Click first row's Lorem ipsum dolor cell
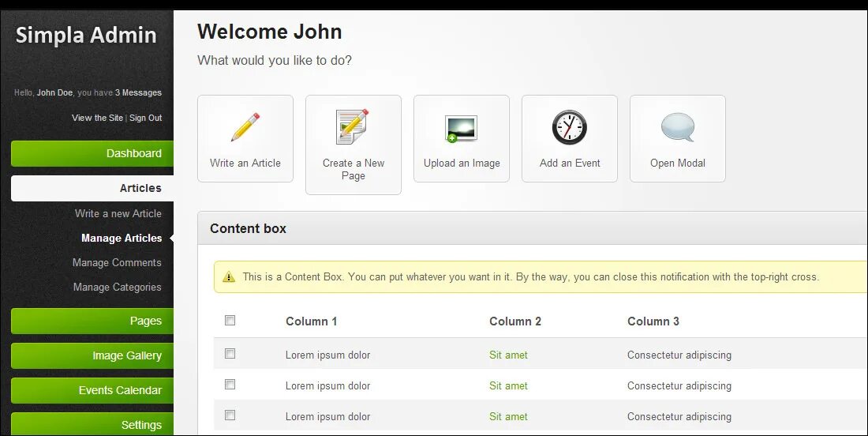The height and width of the screenshot is (436, 868). [x=327, y=355]
